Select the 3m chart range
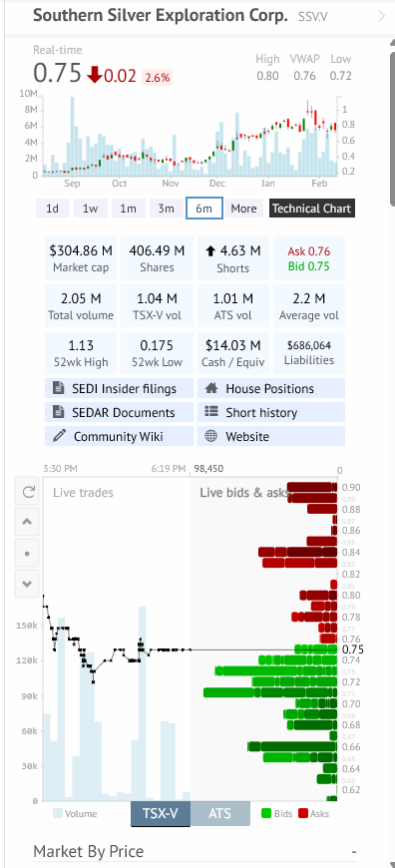This screenshot has width=395, height=868. [x=166, y=209]
